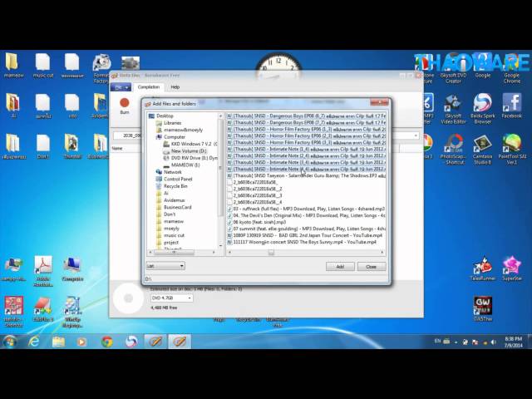
Task: Open the Facebook desktop shortcut
Action: (x=512, y=106)
